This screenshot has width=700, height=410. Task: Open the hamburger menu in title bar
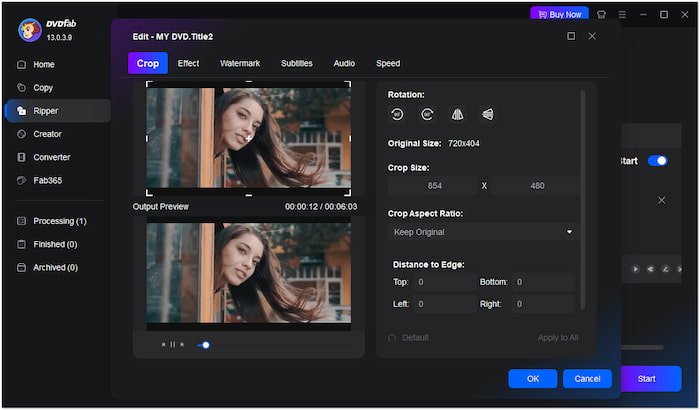click(x=622, y=15)
